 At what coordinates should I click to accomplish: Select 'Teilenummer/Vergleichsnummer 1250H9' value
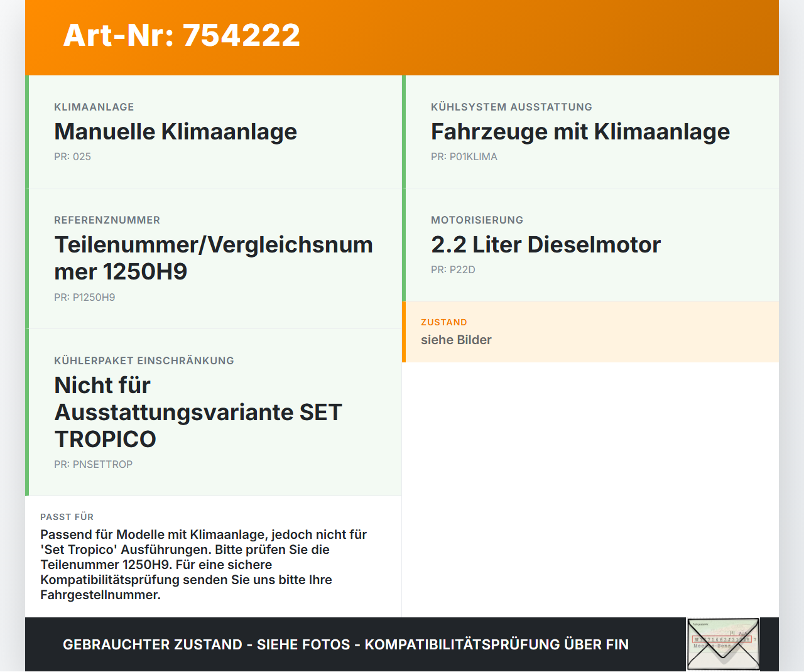214,258
